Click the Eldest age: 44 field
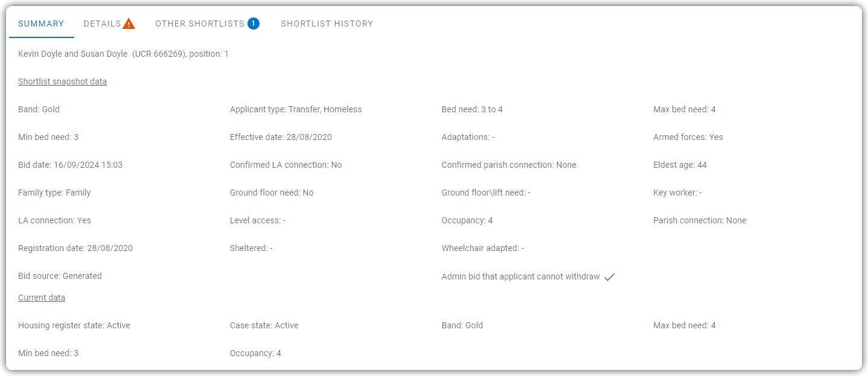This screenshot has height=376, width=868. [680, 165]
